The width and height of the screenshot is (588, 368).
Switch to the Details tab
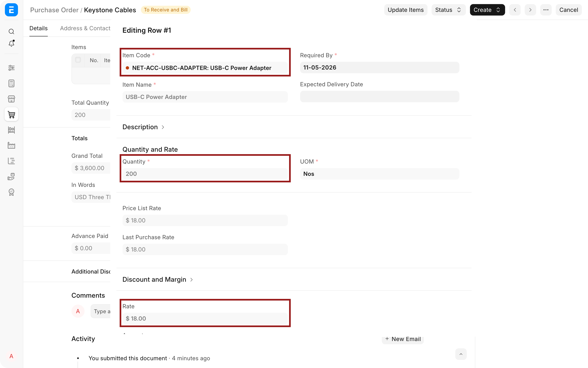38,28
